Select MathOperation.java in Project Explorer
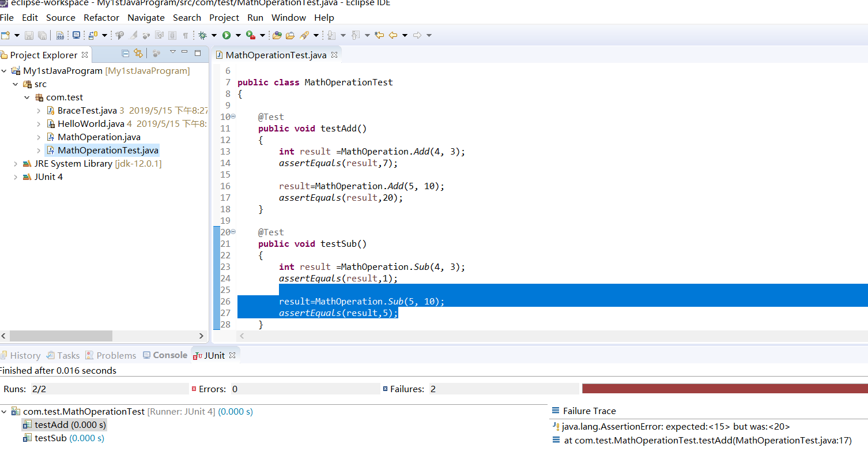Image resolution: width=868 pixels, height=455 pixels. point(99,137)
